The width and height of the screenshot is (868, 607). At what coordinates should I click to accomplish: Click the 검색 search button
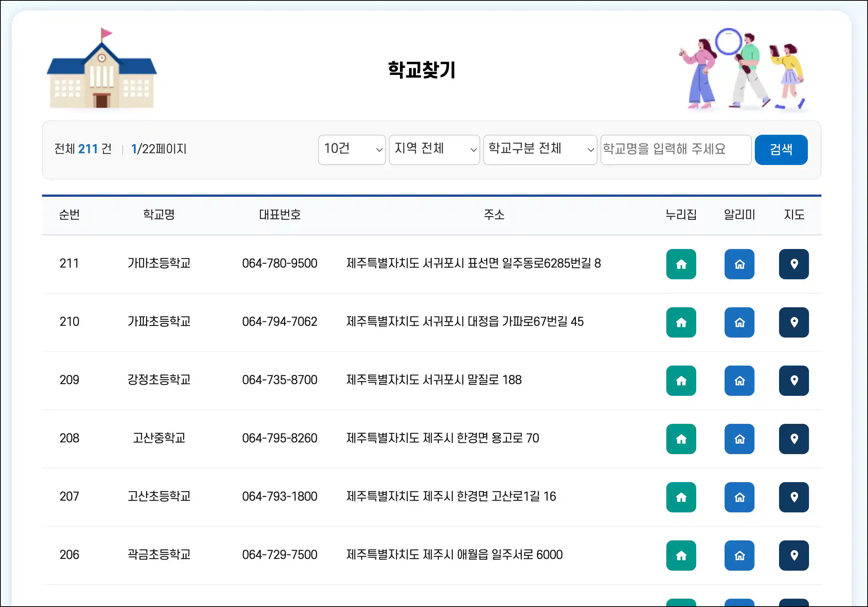[x=781, y=149]
